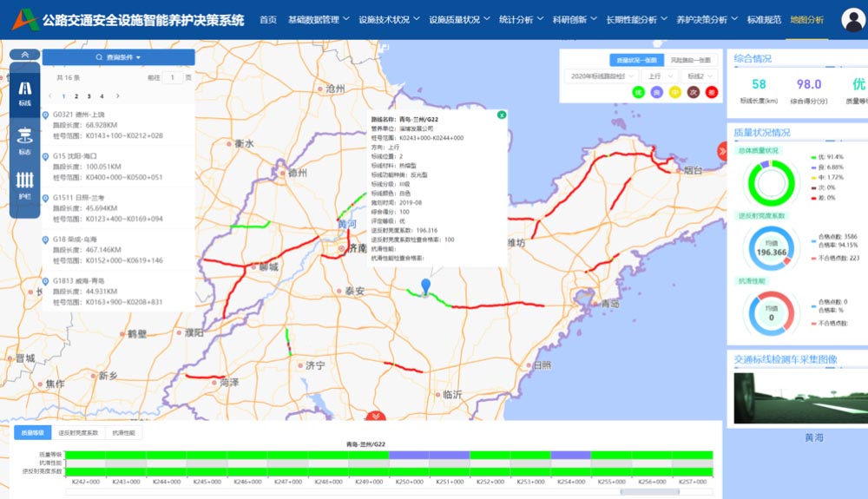Select the 标线 road marking icon in sidebar

[24, 91]
